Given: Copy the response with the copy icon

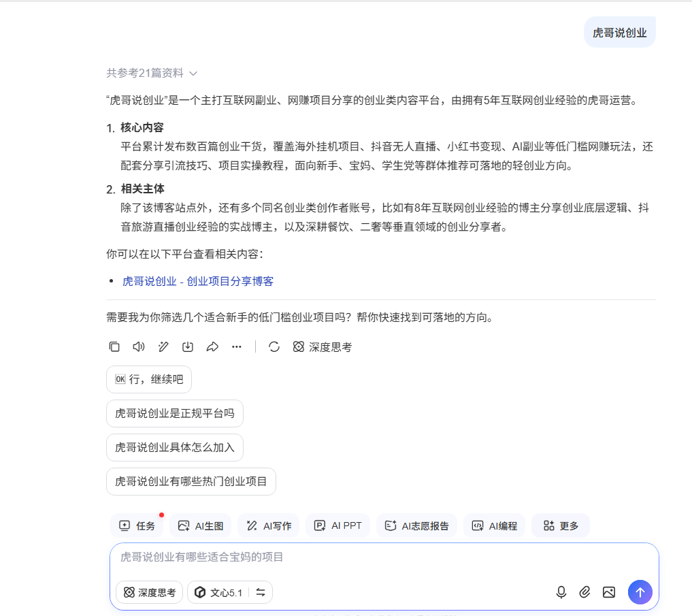Looking at the screenshot, I should tap(114, 346).
